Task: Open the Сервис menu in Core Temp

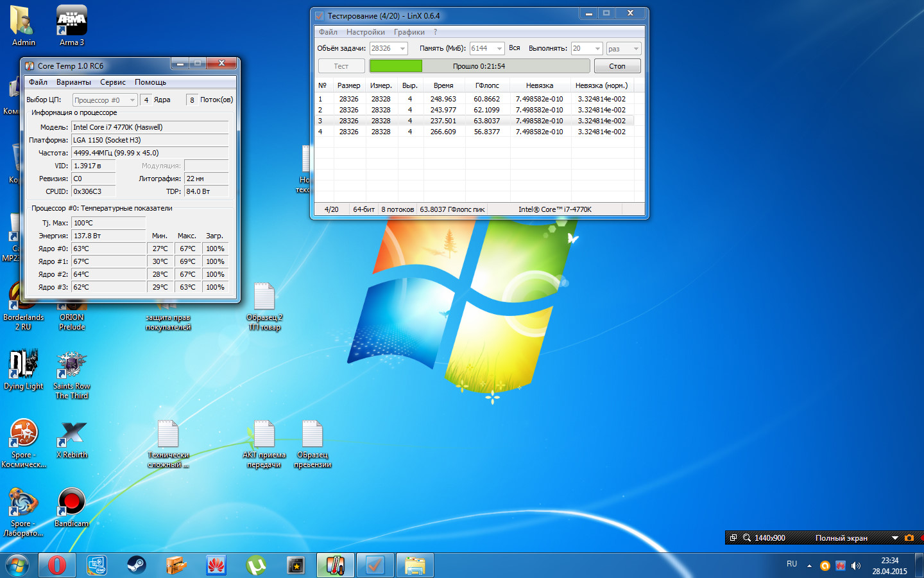Action: pyautogui.click(x=113, y=82)
